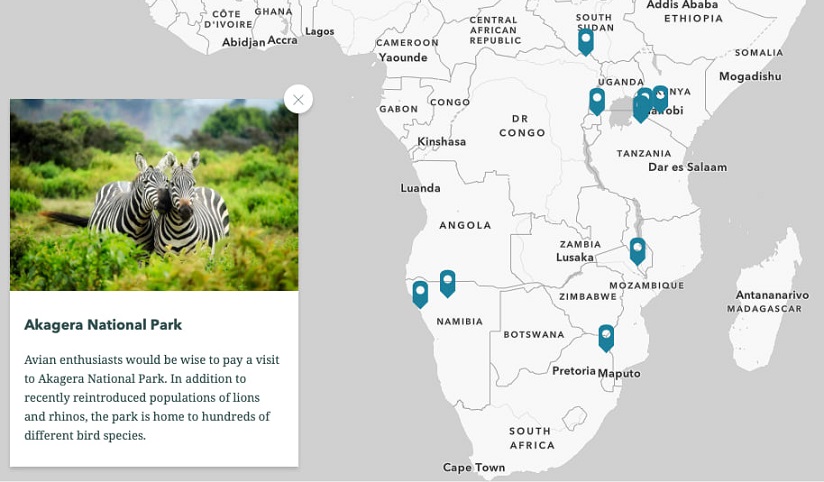824x482 pixels.
Task: Select the Antananarivo label on Madagascar
Action: 772,295
